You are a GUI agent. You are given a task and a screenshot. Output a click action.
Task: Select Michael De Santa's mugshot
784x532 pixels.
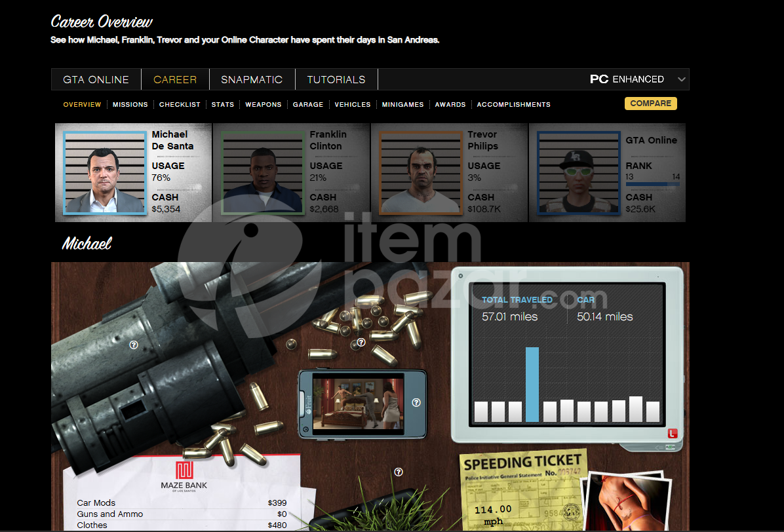(105, 173)
